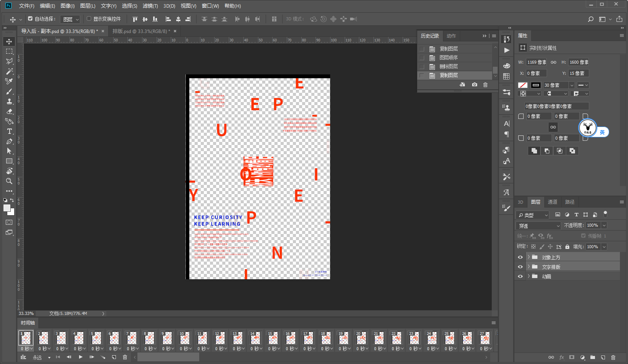Select the Path Selection tool

click(9, 151)
